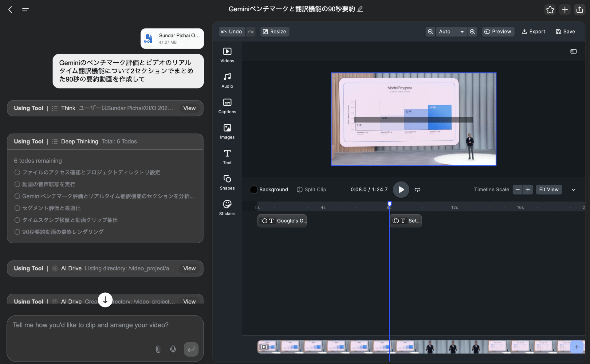Click the 12s mark on timeline ruler

point(454,207)
